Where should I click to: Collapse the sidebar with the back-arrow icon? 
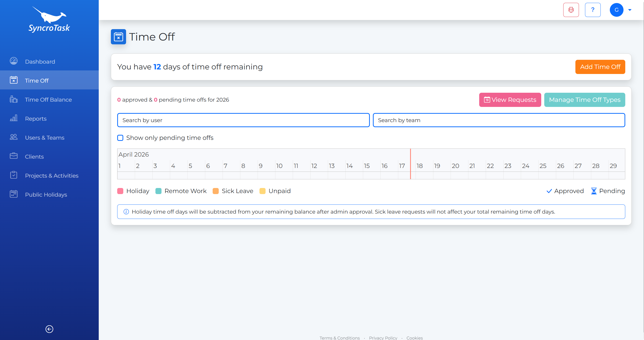(x=49, y=329)
